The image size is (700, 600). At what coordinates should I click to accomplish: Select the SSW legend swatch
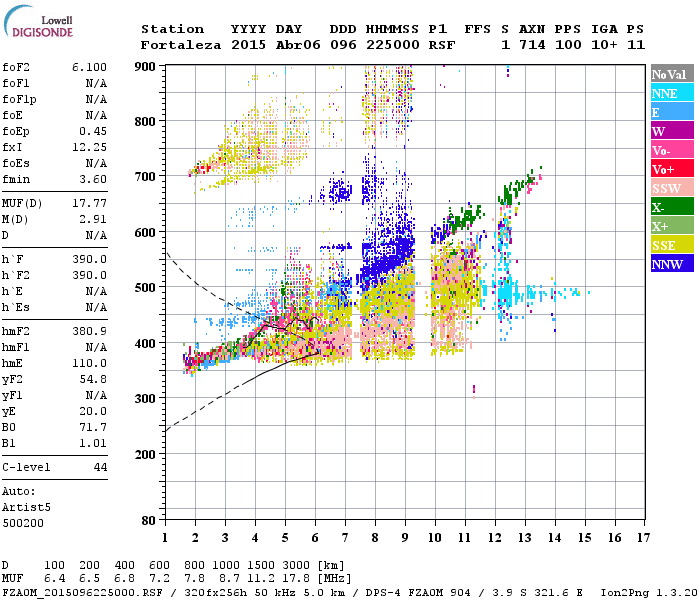pos(672,188)
